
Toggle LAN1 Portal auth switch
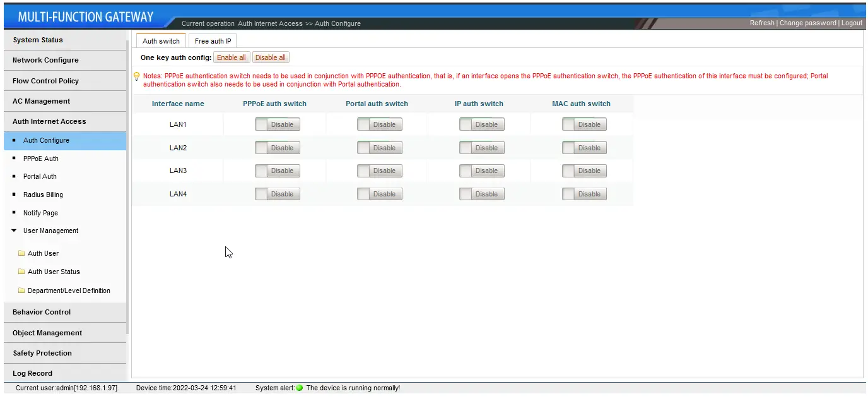click(380, 124)
